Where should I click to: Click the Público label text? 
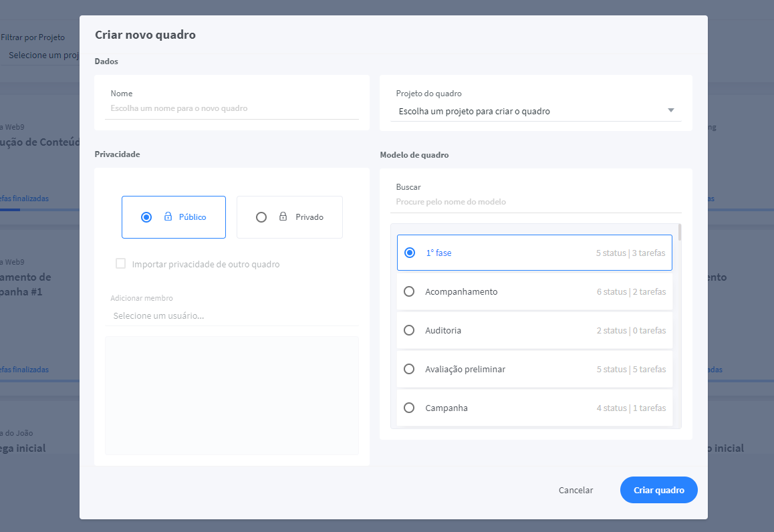point(192,217)
